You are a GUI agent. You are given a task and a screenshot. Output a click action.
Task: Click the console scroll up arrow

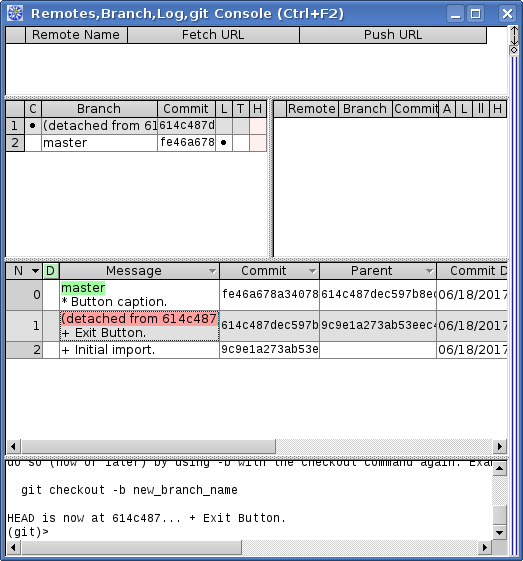tap(499, 468)
